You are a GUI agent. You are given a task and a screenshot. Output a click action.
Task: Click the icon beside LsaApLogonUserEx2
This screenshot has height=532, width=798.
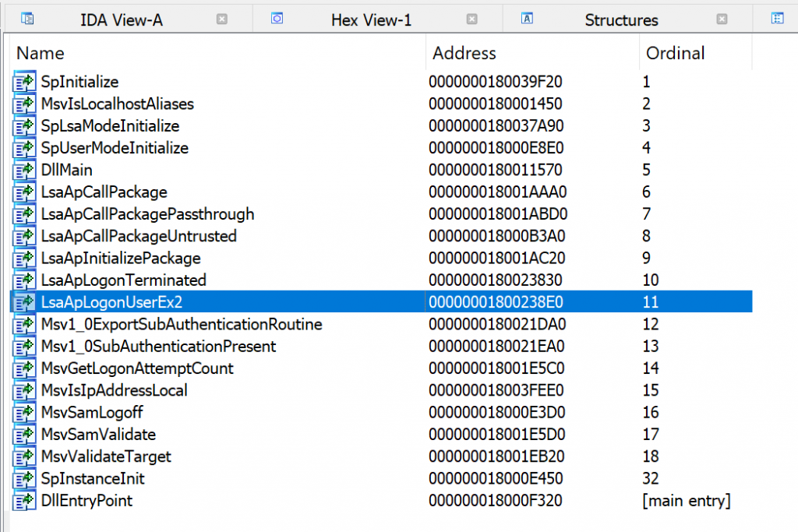(x=25, y=301)
